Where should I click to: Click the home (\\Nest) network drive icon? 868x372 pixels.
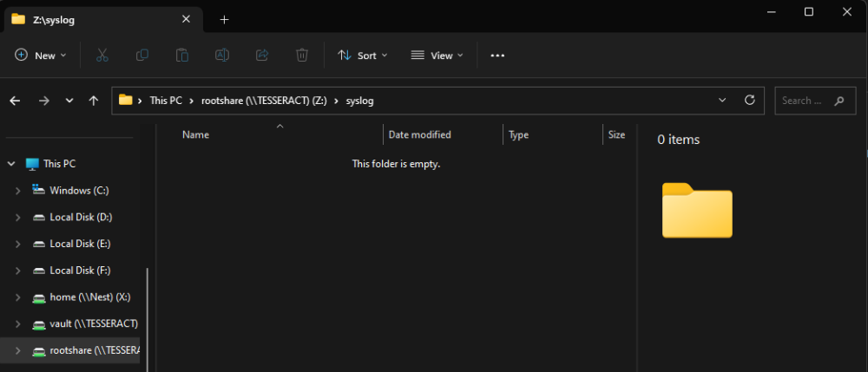pyautogui.click(x=38, y=297)
